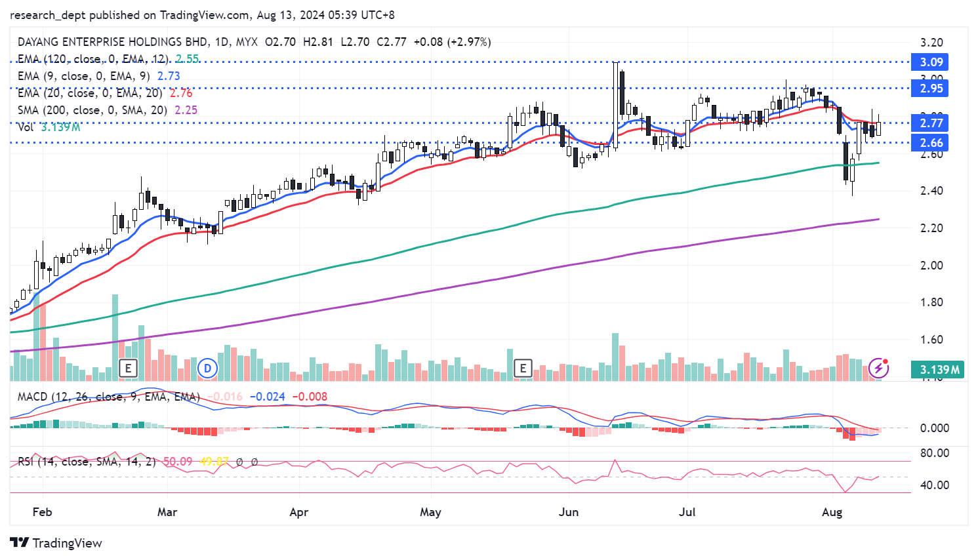Viewport: 978px width, 560px height.
Task: Click the 3.09 price level label
Action: point(931,62)
